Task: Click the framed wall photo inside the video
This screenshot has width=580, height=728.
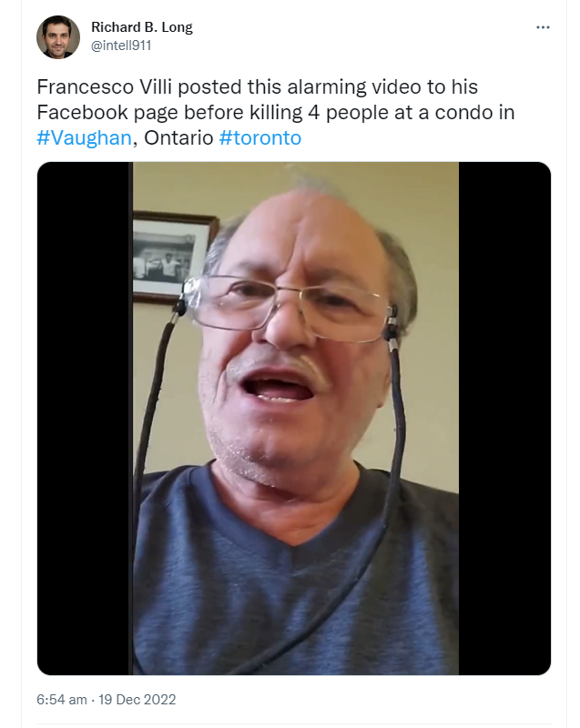Action: click(x=172, y=257)
